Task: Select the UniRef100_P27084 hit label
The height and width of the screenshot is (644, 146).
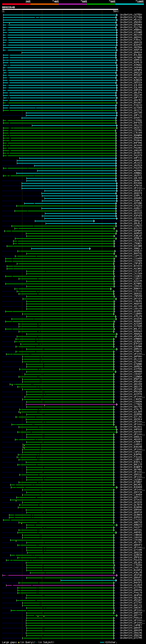Action: click(x=131, y=17)
